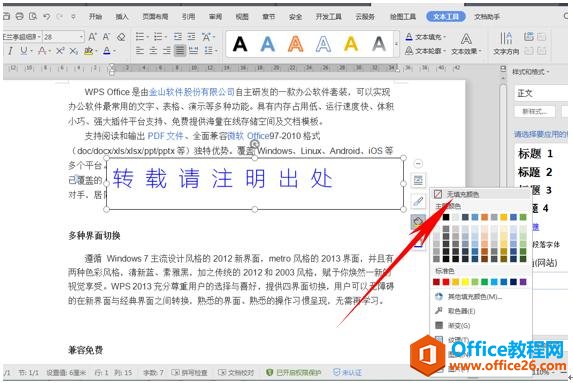Toggle underline formatting
Image resolution: width=573 pixels, height=383 pixels.
click(x=24, y=51)
